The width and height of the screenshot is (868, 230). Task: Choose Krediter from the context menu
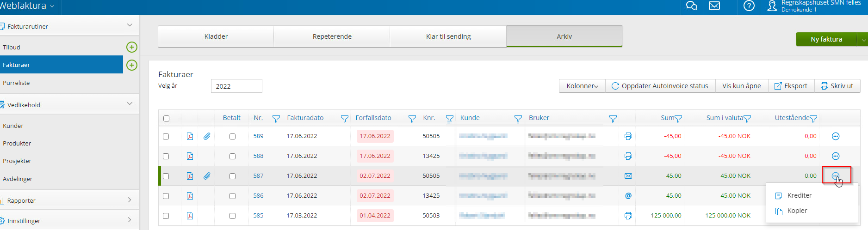[x=800, y=195]
